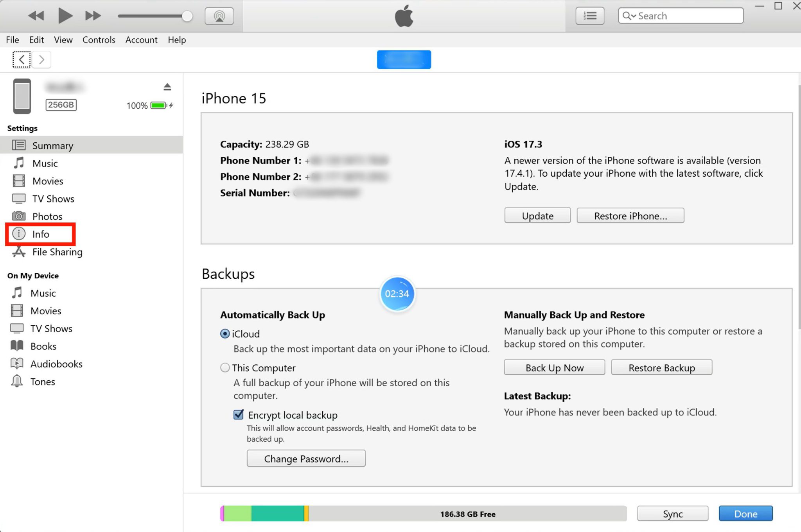Go back with the left chevron
Image resolution: width=801 pixels, height=532 pixels.
coord(22,60)
